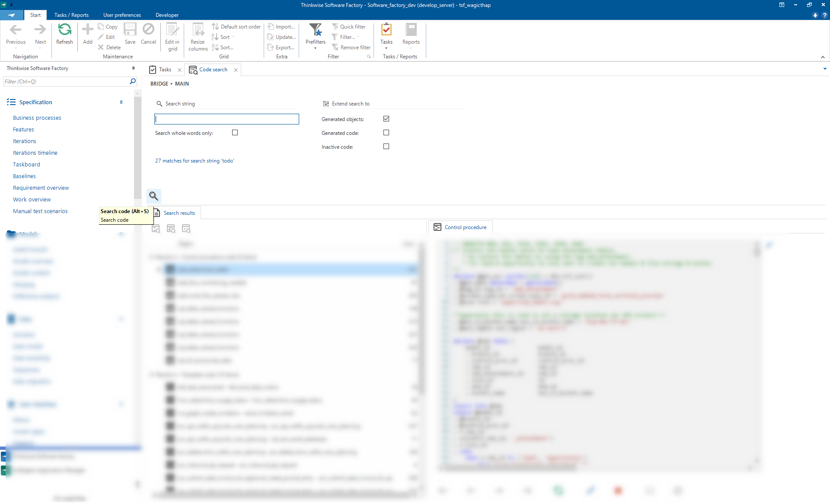Close the Tasks document tab

(x=179, y=70)
